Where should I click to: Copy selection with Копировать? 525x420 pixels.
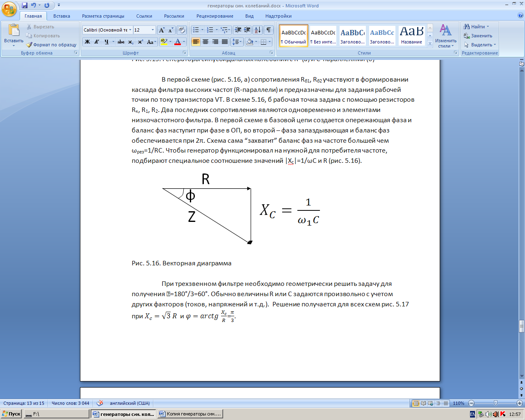[43, 36]
